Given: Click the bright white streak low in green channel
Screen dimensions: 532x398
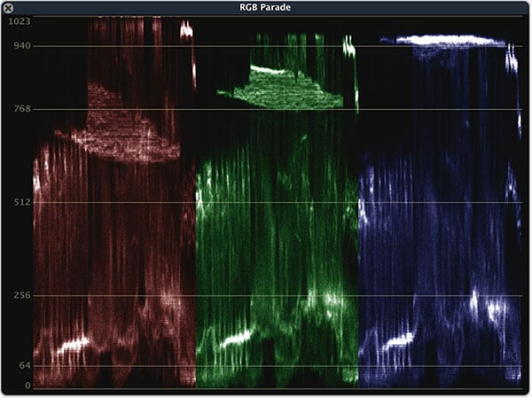Looking at the screenshot, I should (x=236, y=339).
